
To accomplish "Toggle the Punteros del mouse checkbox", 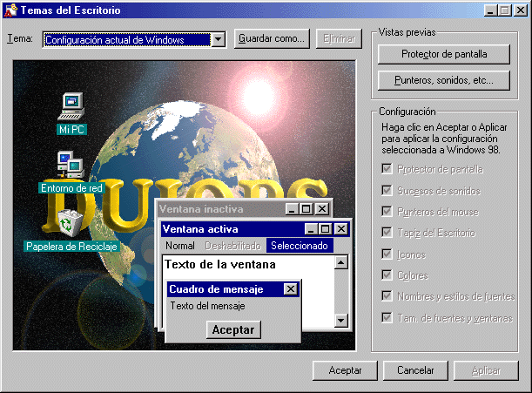I will point(387,212).
